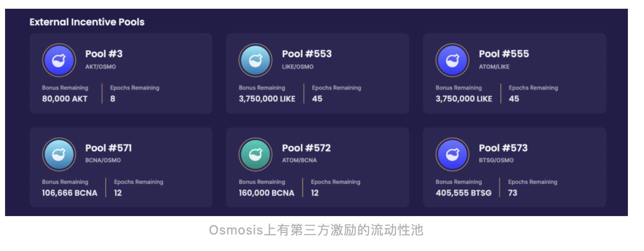Select the Pool #573 heading
This screenshot has height=251, width=644.
pyautogui.click(x=503, y=148)
